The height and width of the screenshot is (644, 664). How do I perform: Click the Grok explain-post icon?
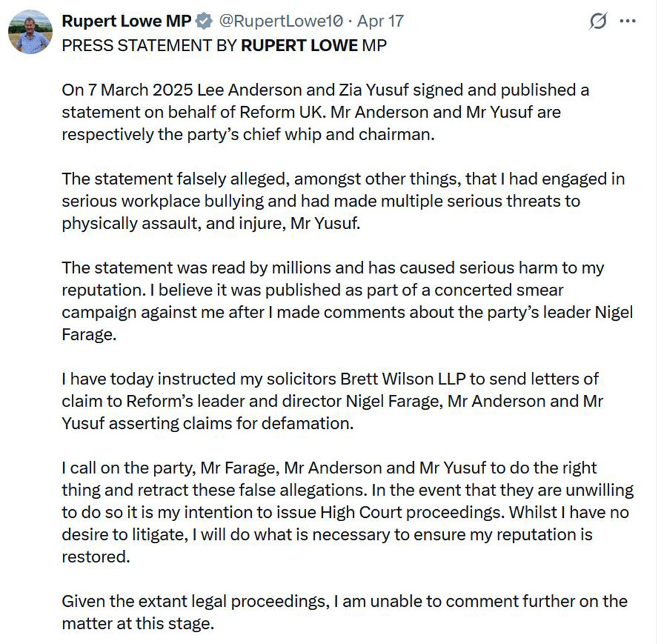point(598,21)
